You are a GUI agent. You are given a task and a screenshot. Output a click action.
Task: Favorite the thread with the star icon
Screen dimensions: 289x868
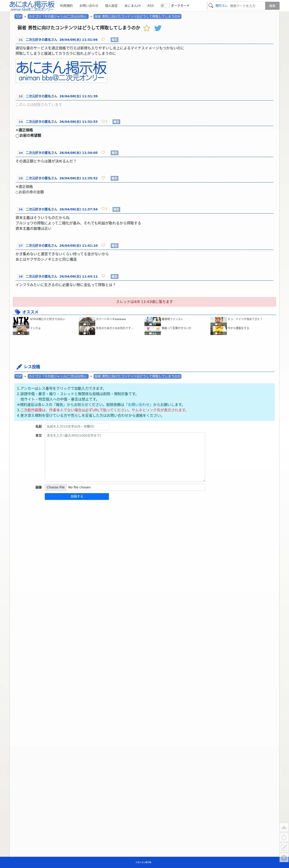pyautogui.click(x=147, y=28)
